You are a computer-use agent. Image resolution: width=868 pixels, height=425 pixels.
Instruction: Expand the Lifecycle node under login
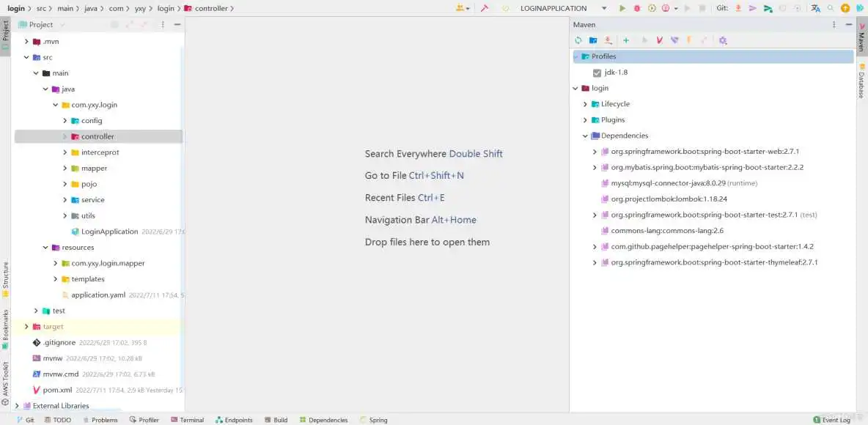(x=584, y=103)
